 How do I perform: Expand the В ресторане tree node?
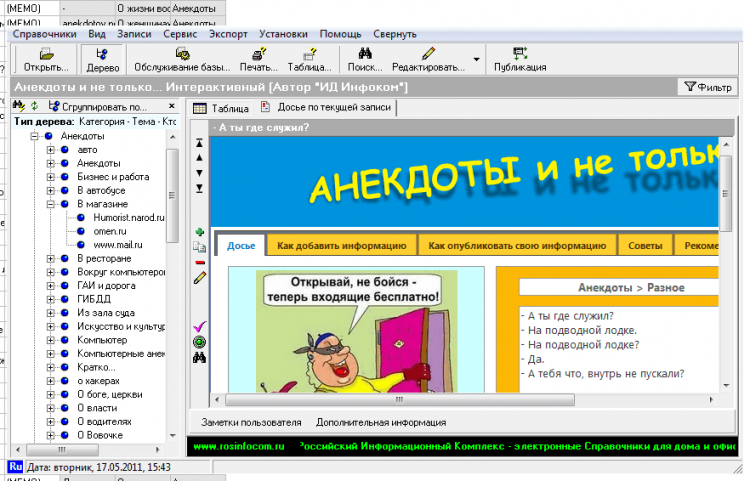[x=51, y=258]
